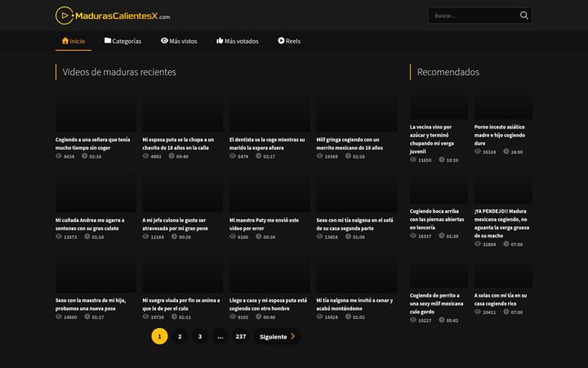Click the duration text 01:39
588x368 pixels.
(452, 236)
